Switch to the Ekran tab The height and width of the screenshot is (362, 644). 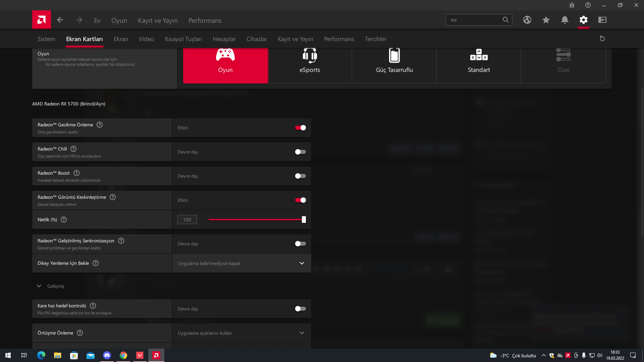tap(121, 39)
